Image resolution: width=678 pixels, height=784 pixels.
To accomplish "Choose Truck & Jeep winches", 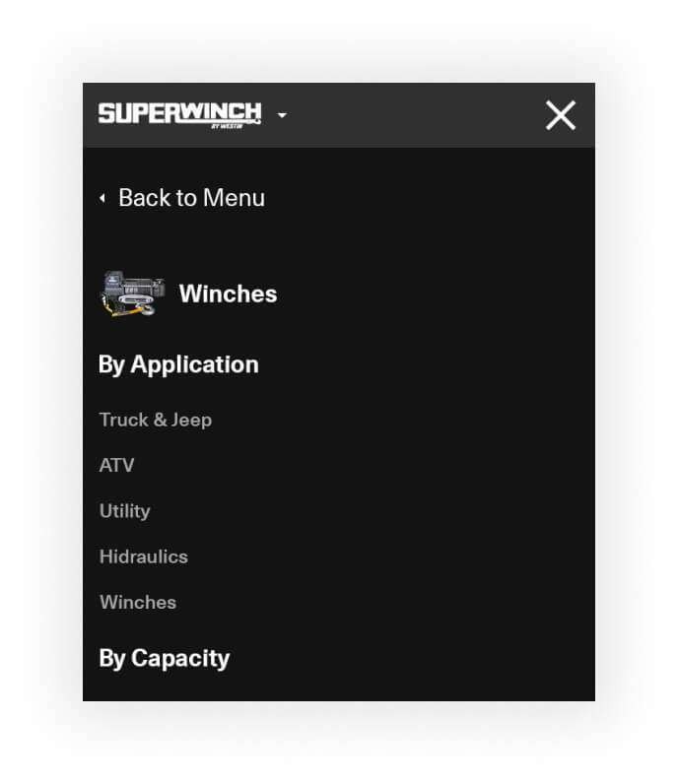I will (156, 420).
